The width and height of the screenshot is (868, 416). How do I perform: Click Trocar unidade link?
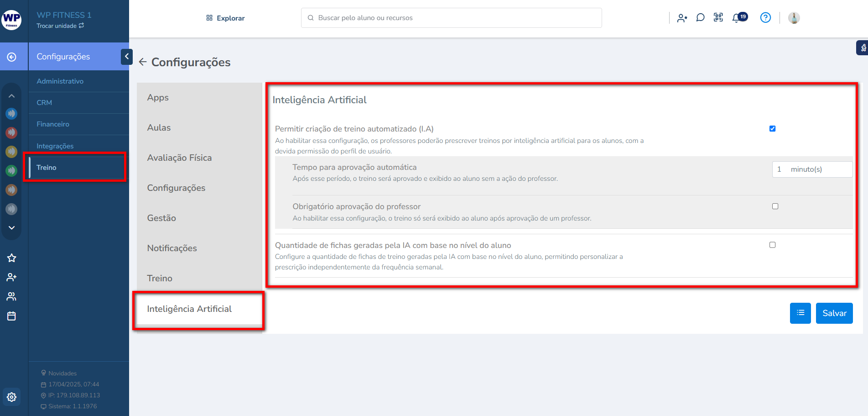point(60,26)
